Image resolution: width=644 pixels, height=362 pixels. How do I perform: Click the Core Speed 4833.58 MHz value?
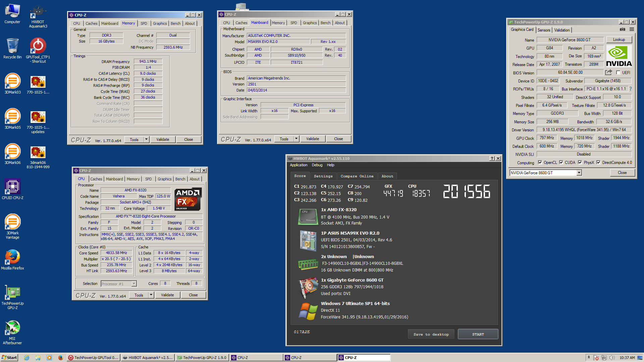click(x=116, y=253)
